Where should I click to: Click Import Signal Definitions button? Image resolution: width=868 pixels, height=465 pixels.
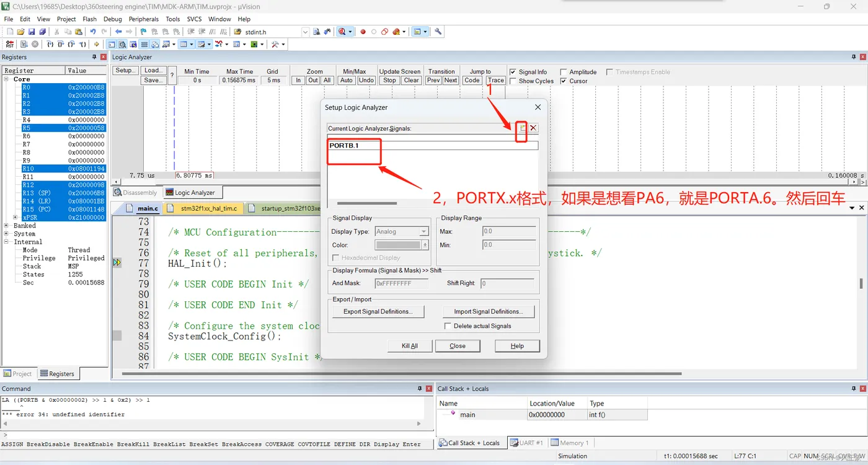click(x=488, y=311)
